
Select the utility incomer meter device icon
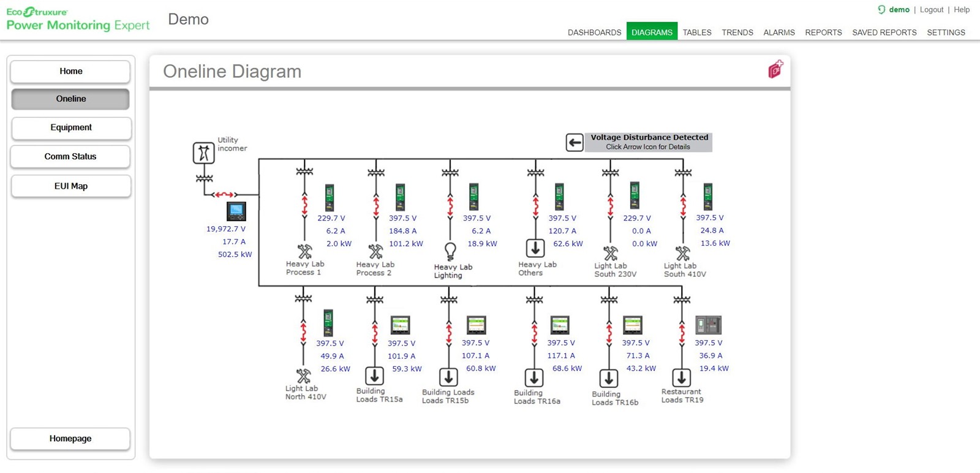(x=236, y=211)
